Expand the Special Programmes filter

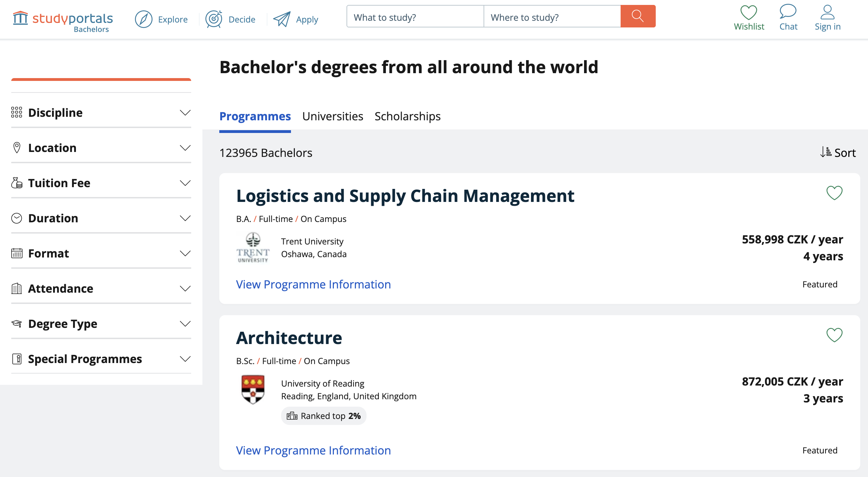point(101,359)
